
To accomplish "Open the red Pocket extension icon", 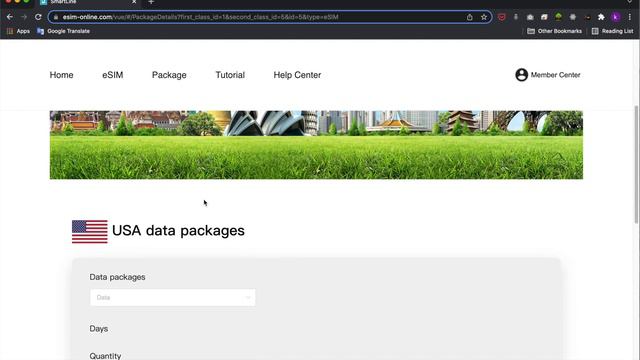I will (502, 17).
